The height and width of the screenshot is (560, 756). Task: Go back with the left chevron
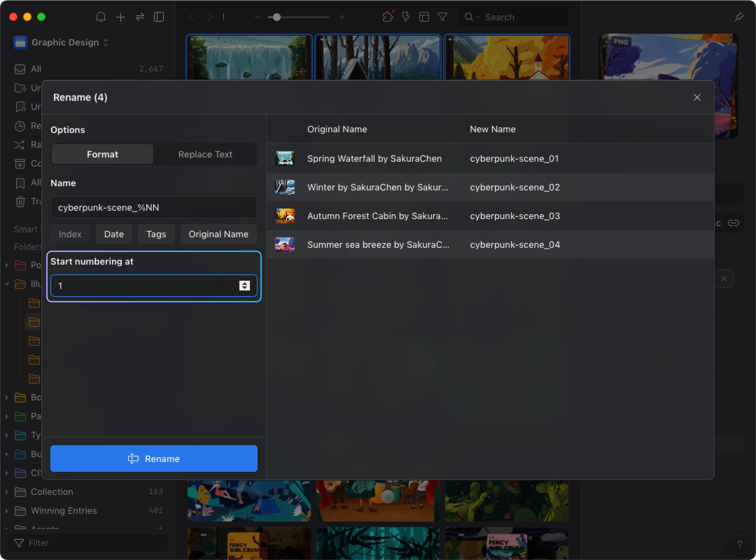(192, 17)
